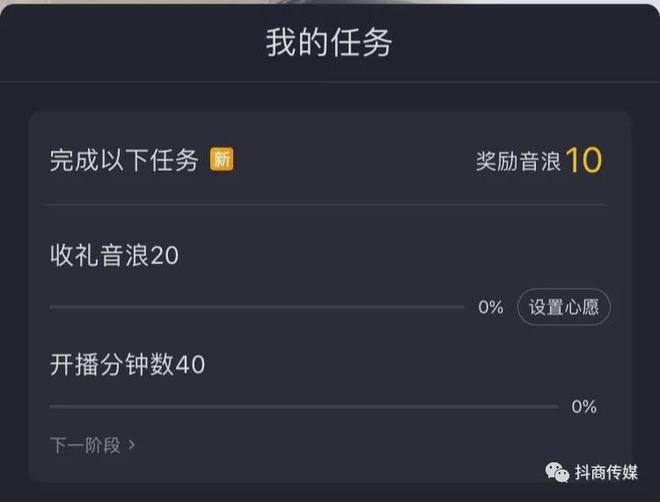The image size is (660, 502).
Task: Tap the 我的任务 panel title
Action: [x=329, y=44]
